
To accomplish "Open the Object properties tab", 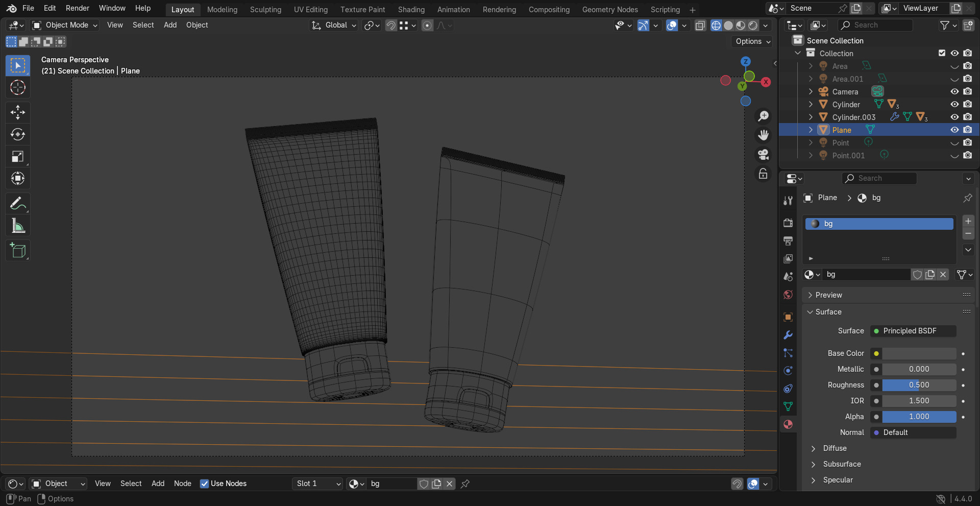I will click(788, 317).
